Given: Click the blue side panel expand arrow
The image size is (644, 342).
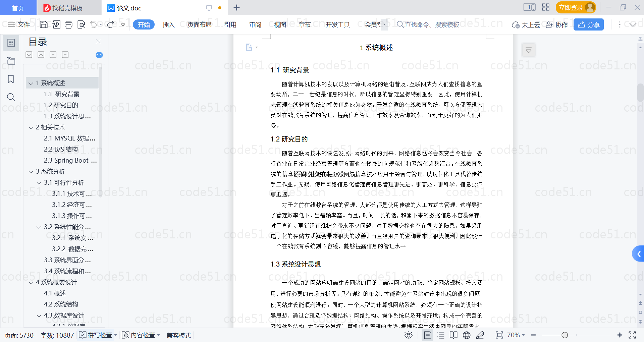Looking at the screenshot, I should (638, 254).
